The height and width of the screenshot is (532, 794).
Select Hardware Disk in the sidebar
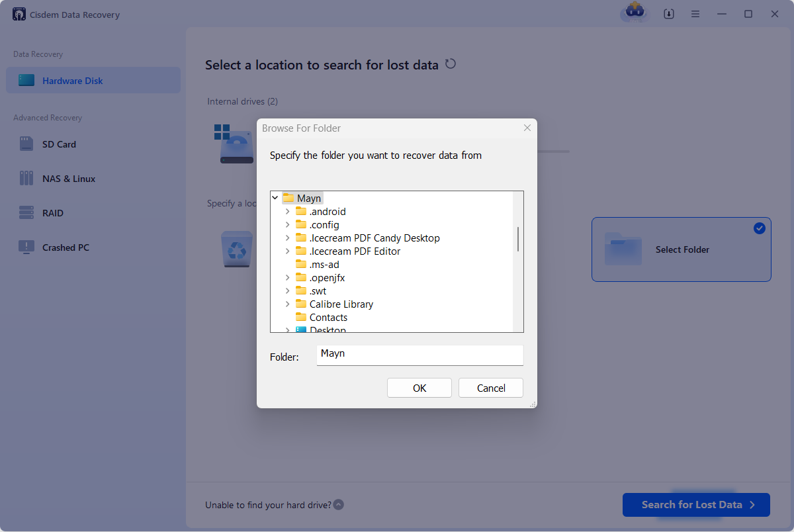(93, 80)
